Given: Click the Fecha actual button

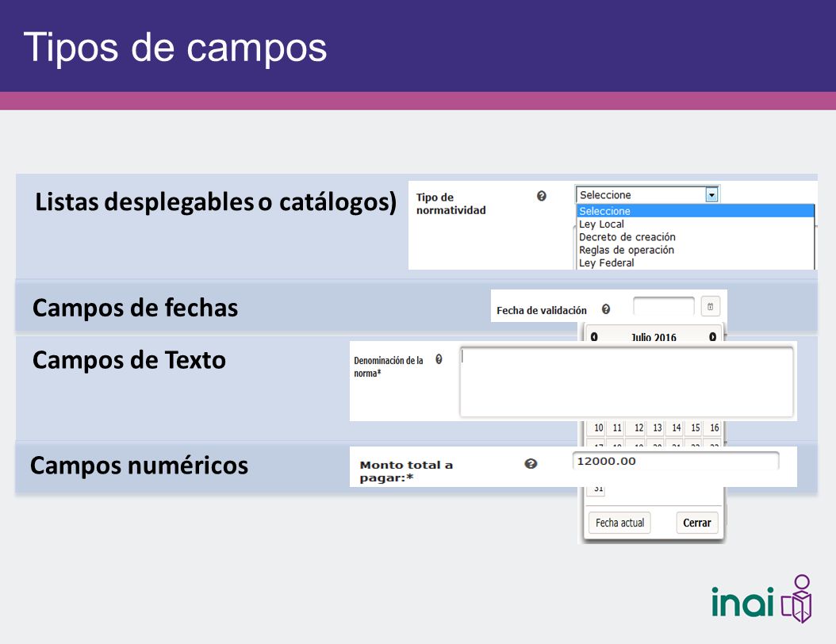Looking at the screenshot, I should pos(619,523).
